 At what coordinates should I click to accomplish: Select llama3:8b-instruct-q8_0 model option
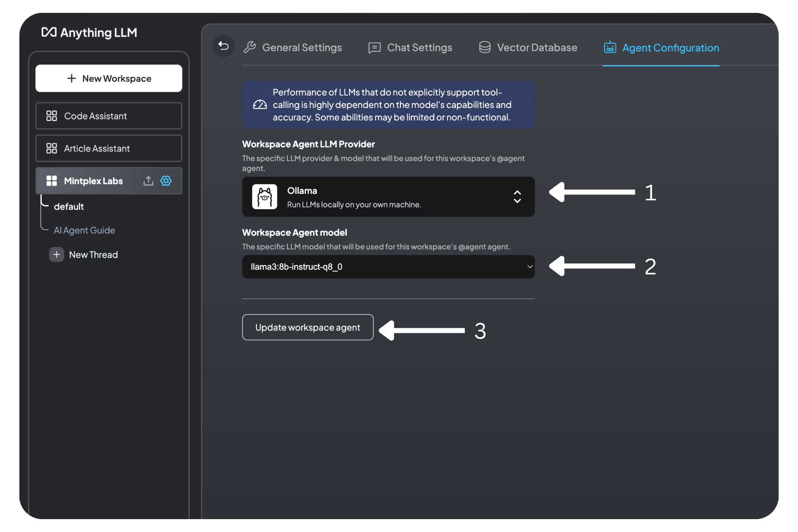[388, 266]
